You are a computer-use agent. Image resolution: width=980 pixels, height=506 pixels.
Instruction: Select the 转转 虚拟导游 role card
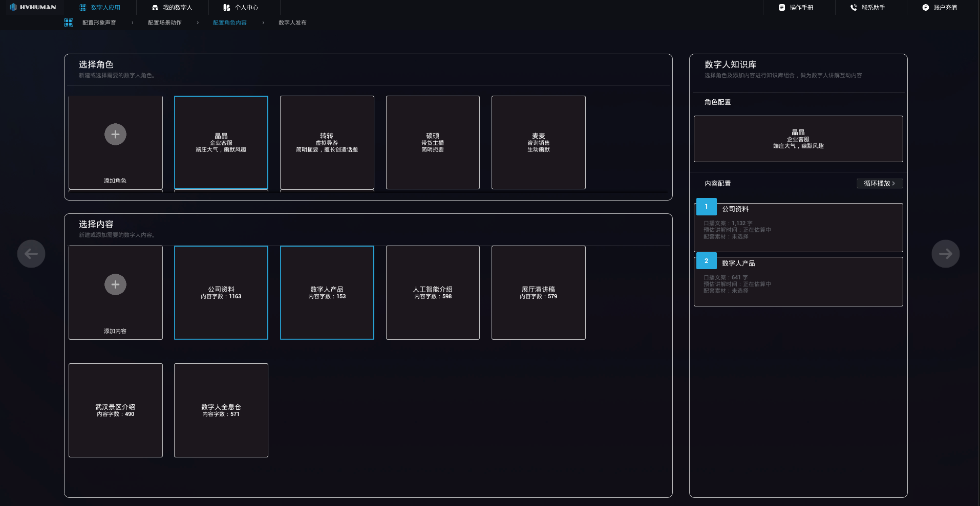click(327, 142)
